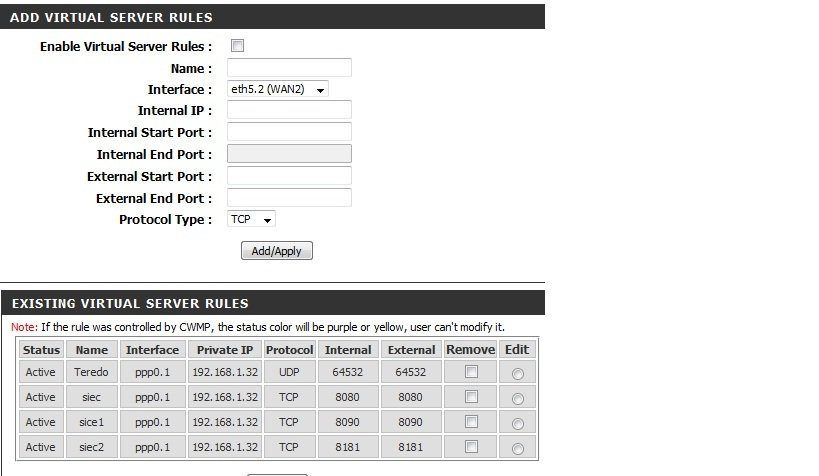819x476 pixels.
Task: Tick Remove checkbox for siec2 rule
Action: pos(471,447)
